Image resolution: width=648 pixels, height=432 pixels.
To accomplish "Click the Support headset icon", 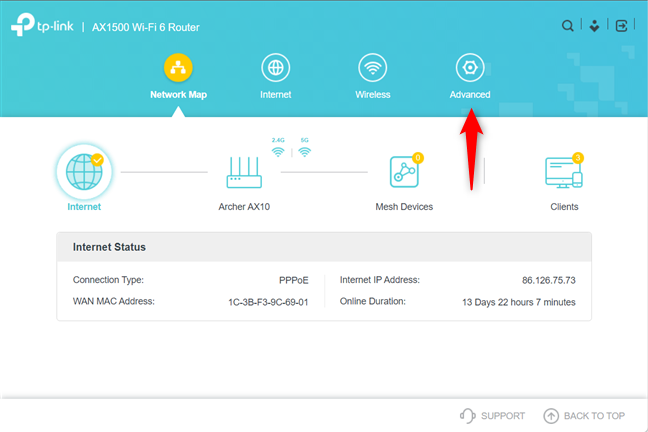I will [467, 416].
